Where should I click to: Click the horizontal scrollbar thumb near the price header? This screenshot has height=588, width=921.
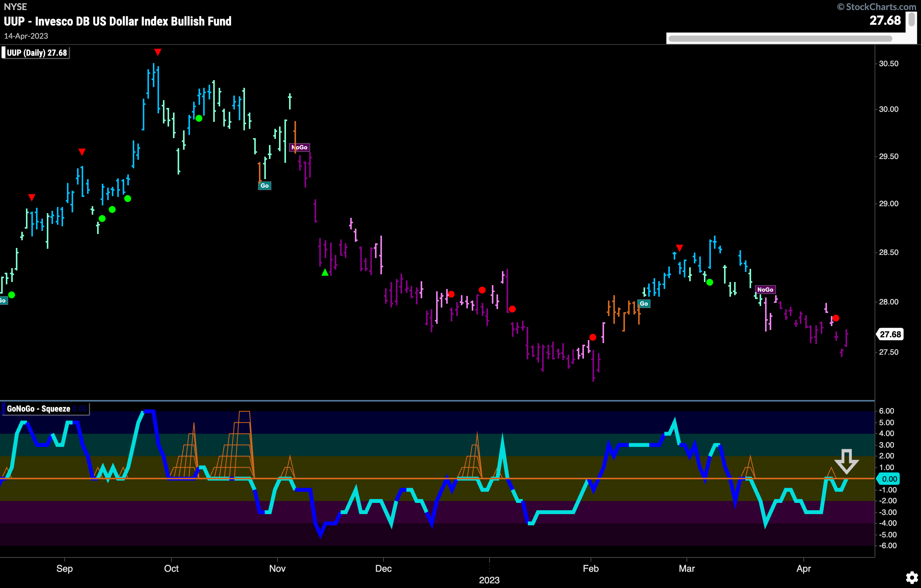click(780, 39)
